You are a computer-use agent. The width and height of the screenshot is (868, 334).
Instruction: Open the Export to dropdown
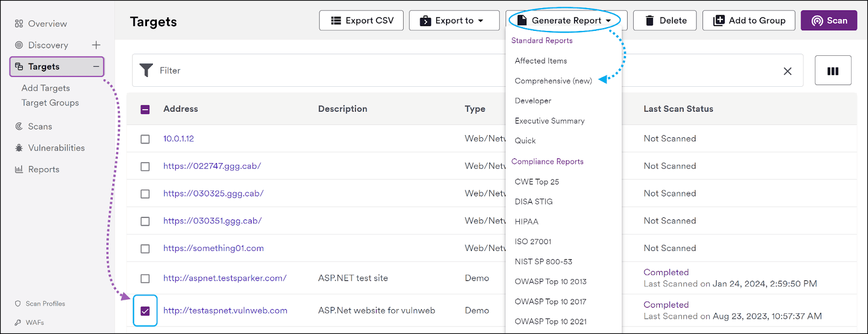tap(454, 21)
